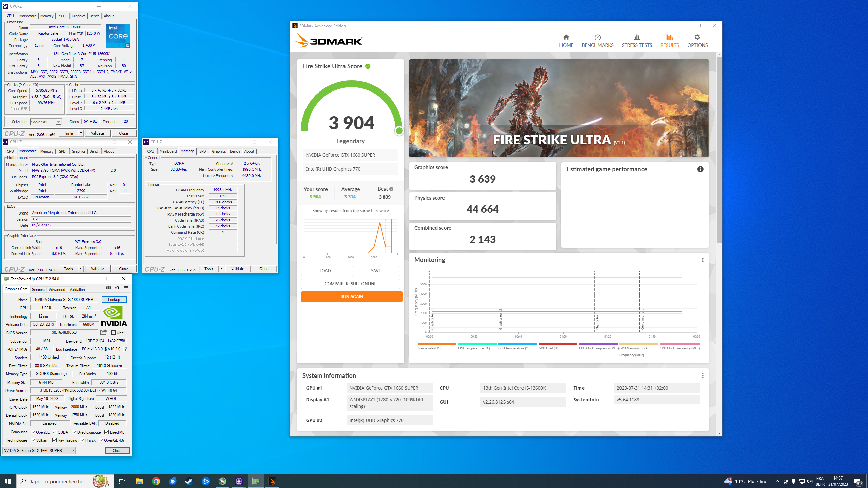
Task: Open System information three-dot menu
Action: tap(703, 375)
